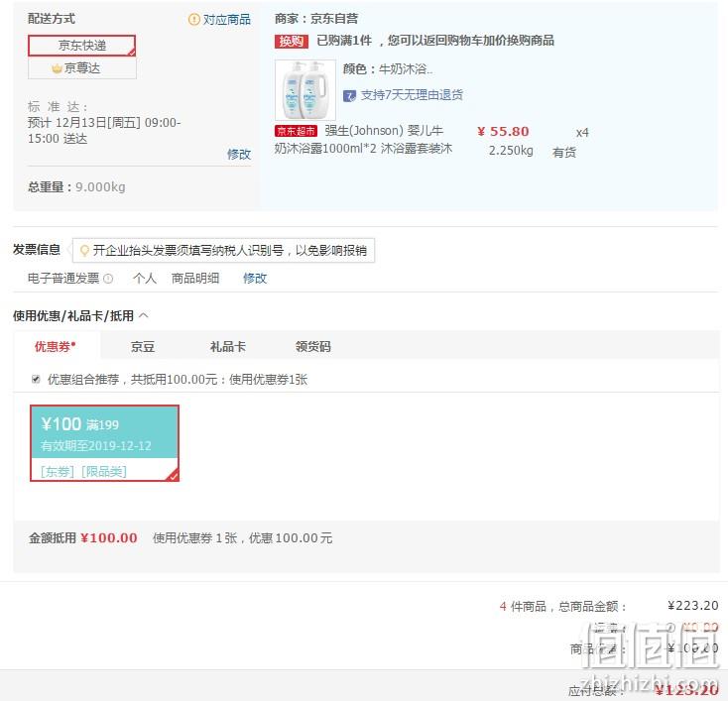Click the 有货 stock status text
728x701 pixels.
(x=564, y=153)
